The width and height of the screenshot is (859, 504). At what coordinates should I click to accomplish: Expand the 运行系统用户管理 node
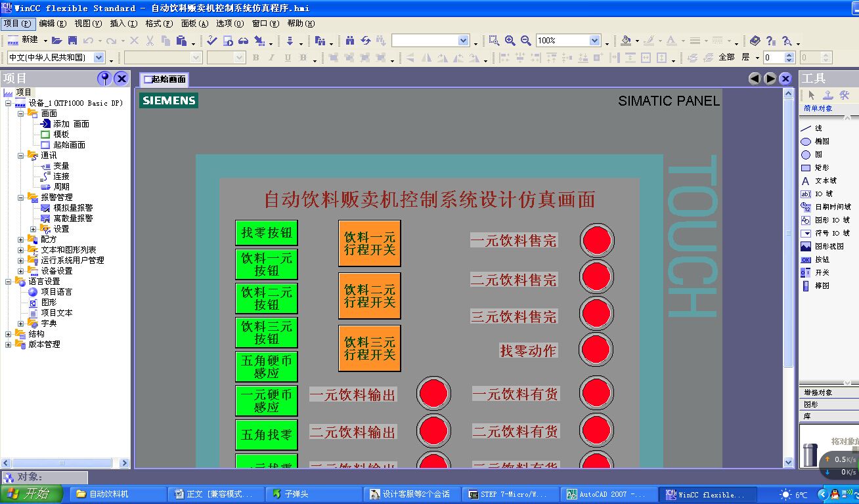click(x=20, y=260)
